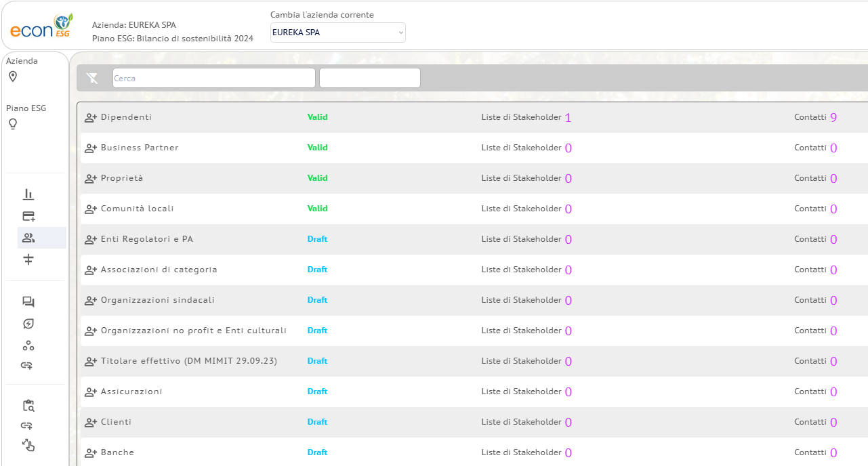This screenshot has width=868, height=466.
Task: Click the Piano ESG lightbulb icon
Action: point(12,124)
